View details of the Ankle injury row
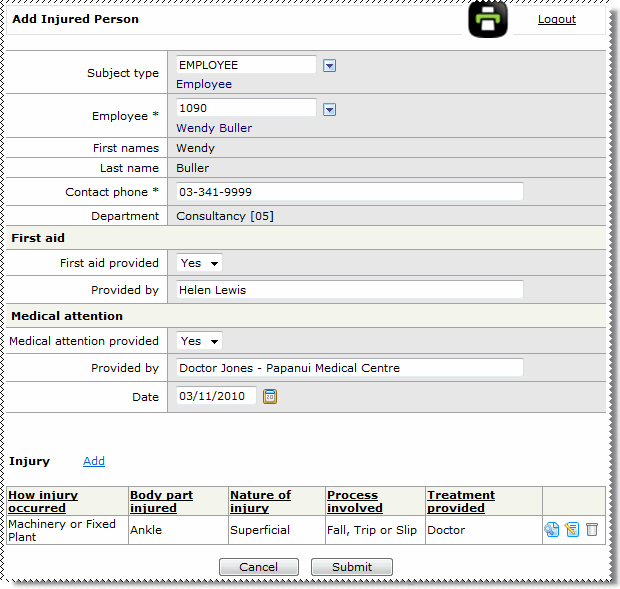The image size is (620, 589). (552, 530)
